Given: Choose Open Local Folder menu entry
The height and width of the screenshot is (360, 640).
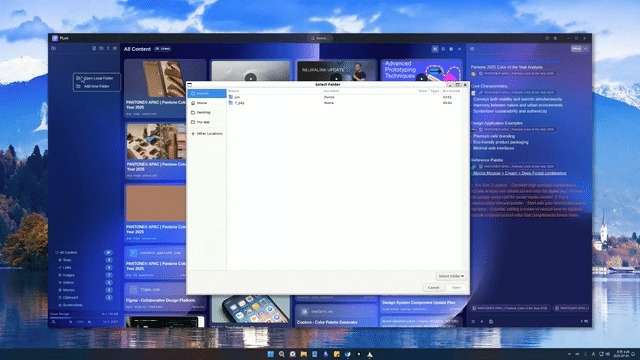Looking at the screenshot, I should pyautogui.click(x=97, y=78).
